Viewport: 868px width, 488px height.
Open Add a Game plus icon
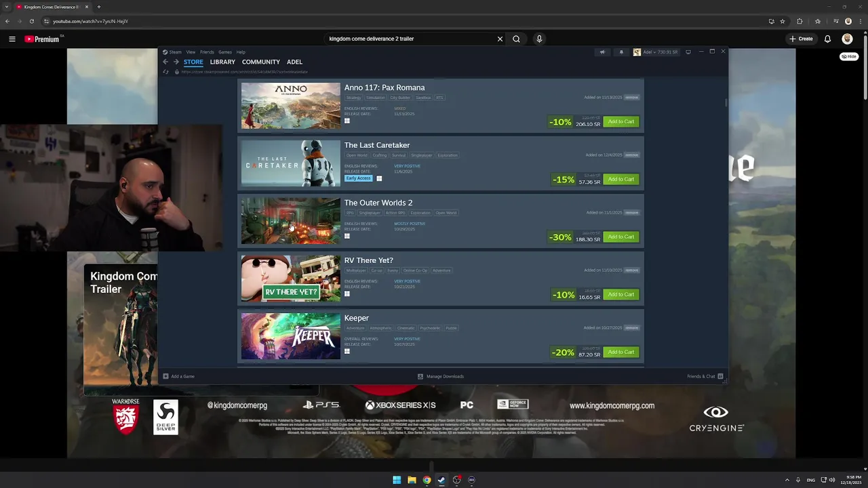click(x=165, y=376)
